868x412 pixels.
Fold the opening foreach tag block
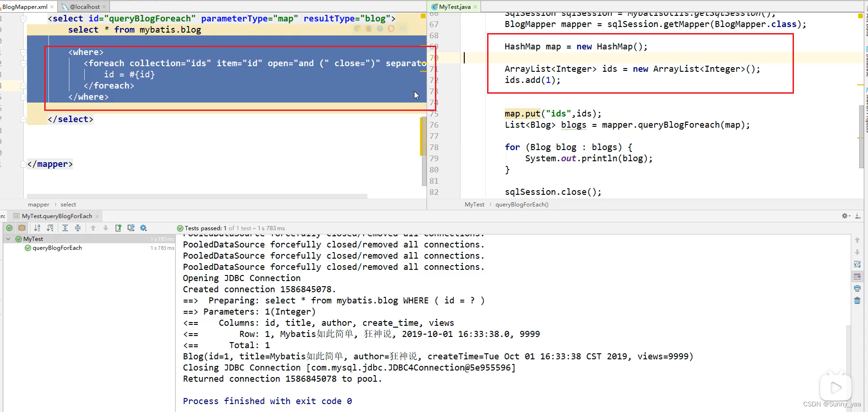point(23,63)
